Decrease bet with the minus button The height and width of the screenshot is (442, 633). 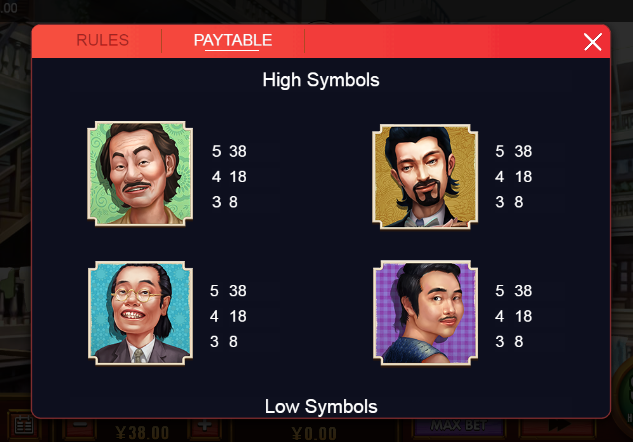(80, 425)
